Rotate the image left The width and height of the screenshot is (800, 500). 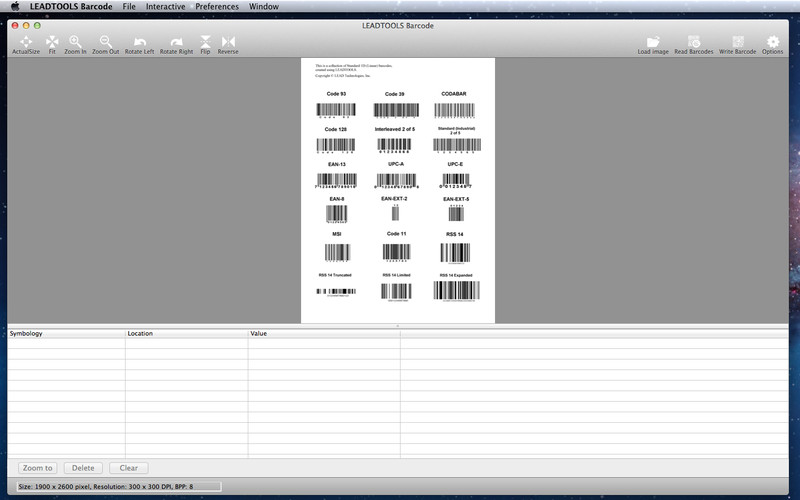[x=139, y=45]
